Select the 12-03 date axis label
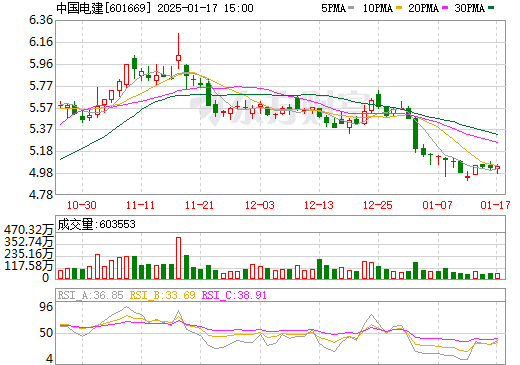 pyautogui.click(x=260, y=205)
